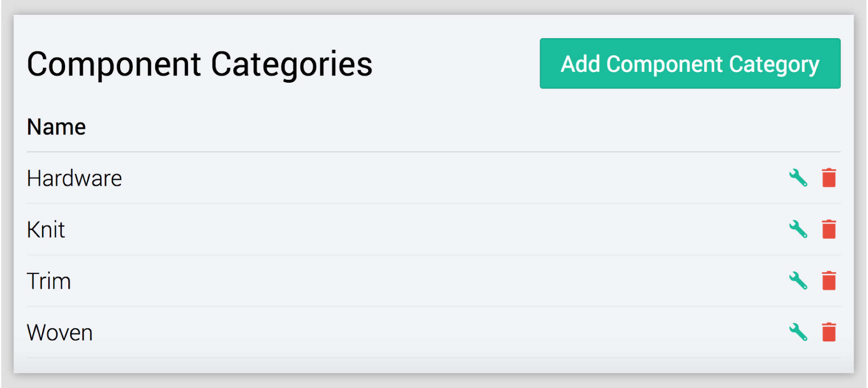868x388 pixels.
Task: Sort by the Name column header
Action: (x=56, y=127)
